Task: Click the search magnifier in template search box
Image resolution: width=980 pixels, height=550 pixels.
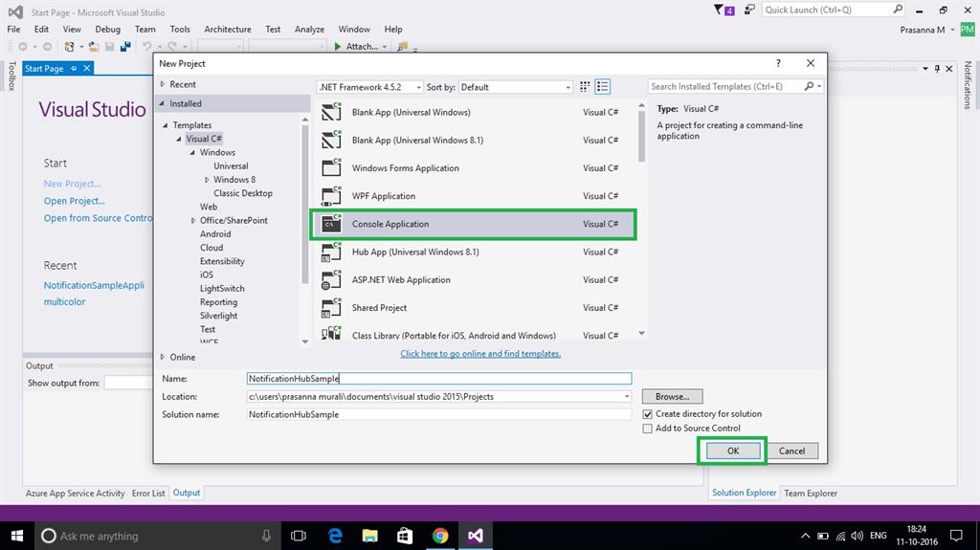Action: click(809, 86)
